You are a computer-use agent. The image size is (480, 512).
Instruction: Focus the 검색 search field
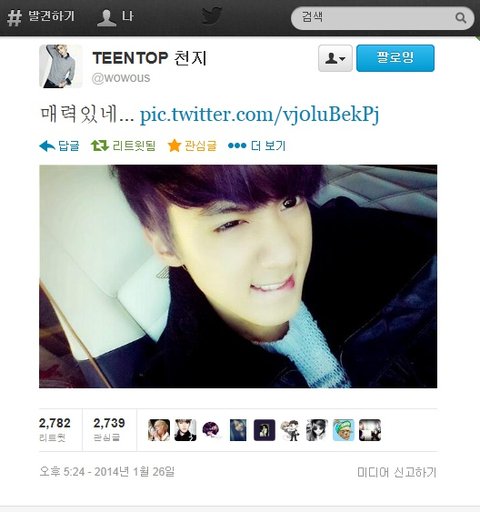(x=382, y=18)
